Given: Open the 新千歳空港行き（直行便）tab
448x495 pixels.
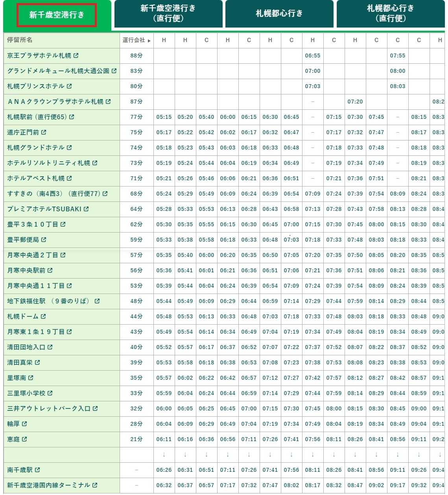Looking at the screenshot, I should [x=168, y=13].
